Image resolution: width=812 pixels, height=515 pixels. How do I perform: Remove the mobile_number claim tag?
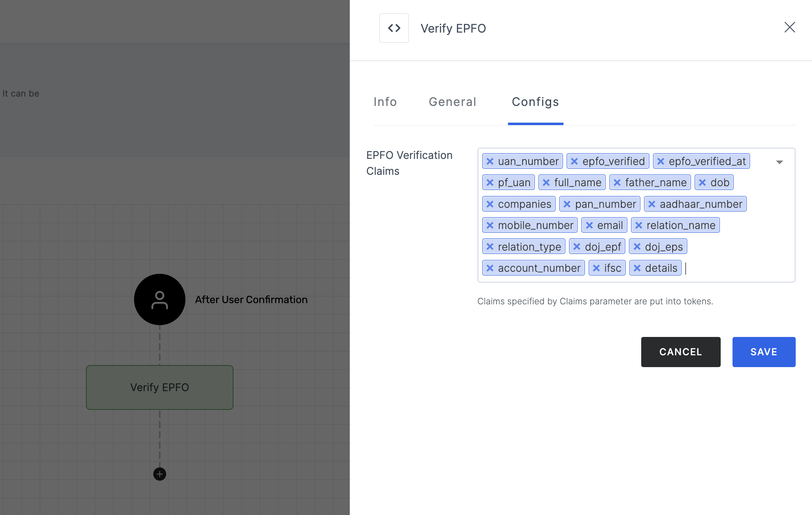tap(490, 225)
